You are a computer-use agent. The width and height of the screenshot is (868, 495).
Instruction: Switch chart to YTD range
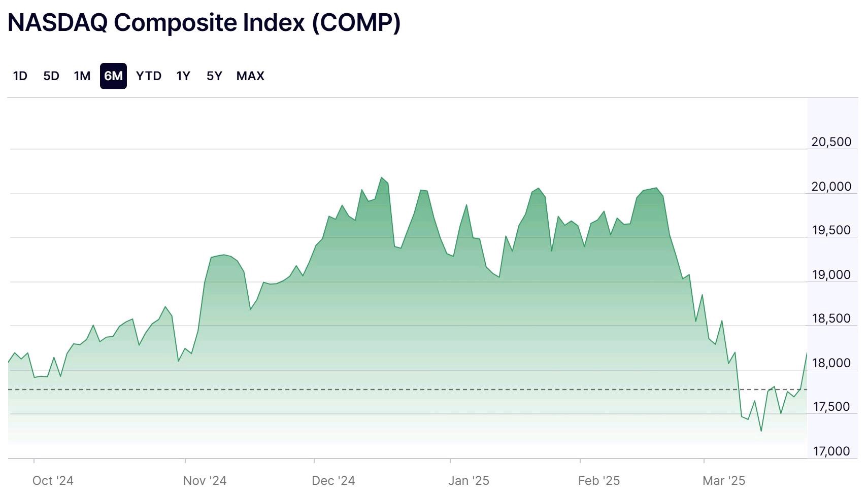click(x=149, y=76)
